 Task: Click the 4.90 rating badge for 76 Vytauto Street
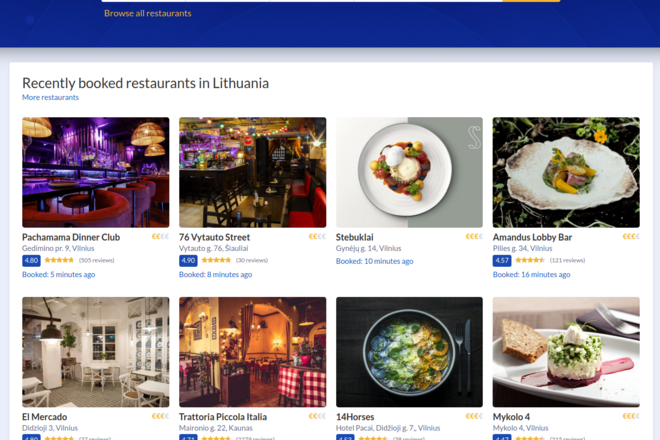tap(188, 261)
